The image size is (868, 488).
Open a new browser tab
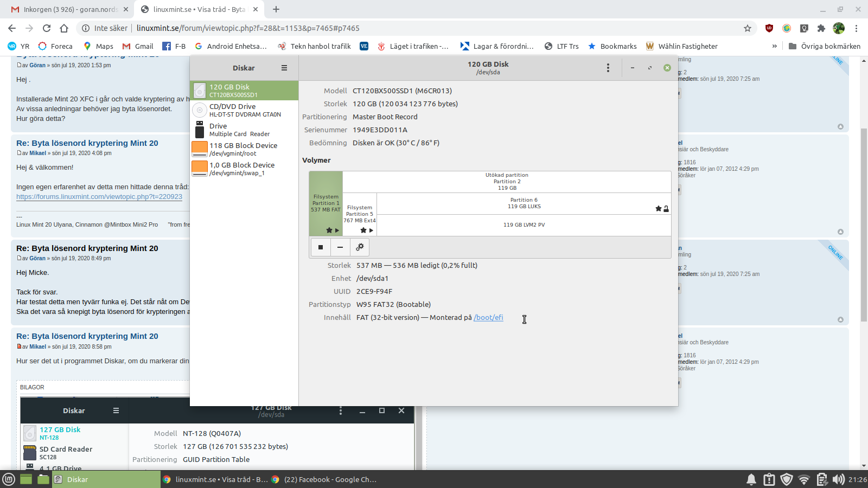[276, 9]
